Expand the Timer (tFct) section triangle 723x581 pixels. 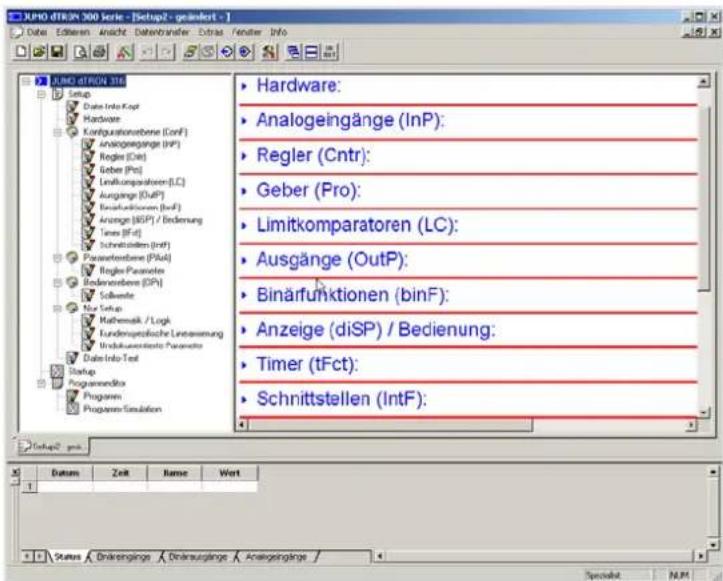point(244,365)
